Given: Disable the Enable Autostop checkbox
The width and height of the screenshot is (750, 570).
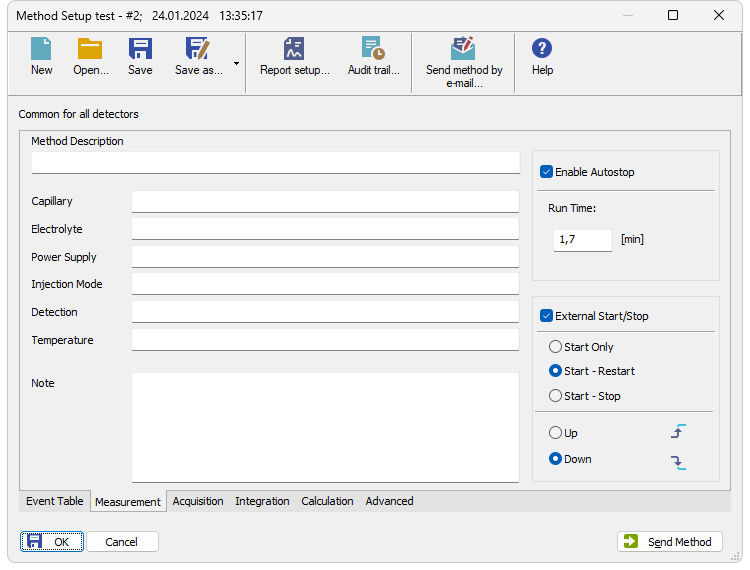Looking at the screenshot, I should pyautogui.click(x=546, y=172).
